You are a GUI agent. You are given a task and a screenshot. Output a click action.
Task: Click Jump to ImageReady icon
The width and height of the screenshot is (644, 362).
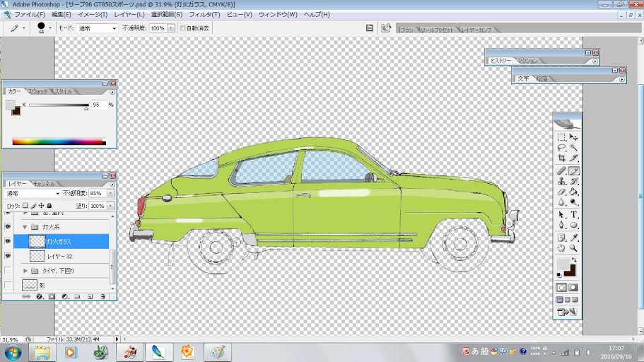567,313
